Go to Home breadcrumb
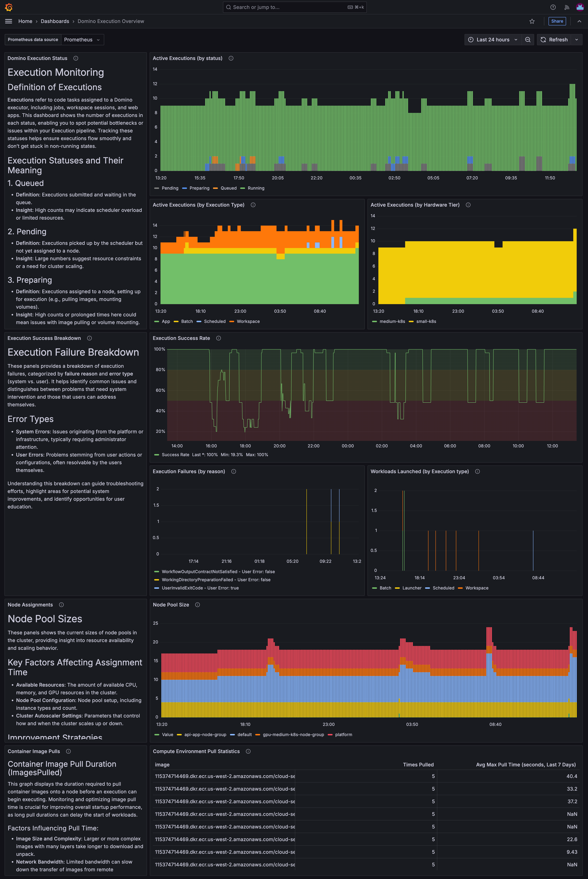The image size is (588, 879). (25, 21)
